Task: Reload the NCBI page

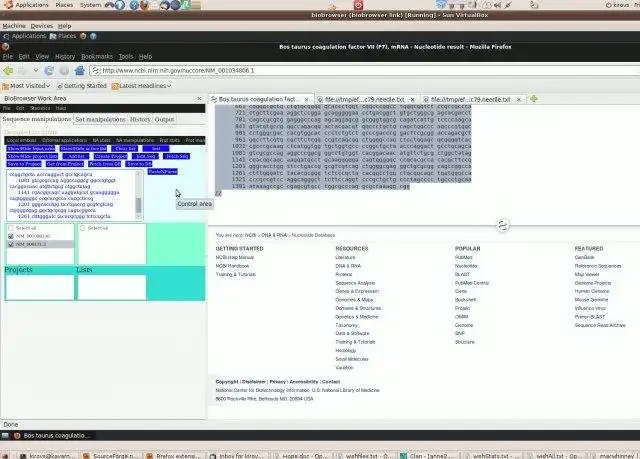Action: tap(49, 71)
